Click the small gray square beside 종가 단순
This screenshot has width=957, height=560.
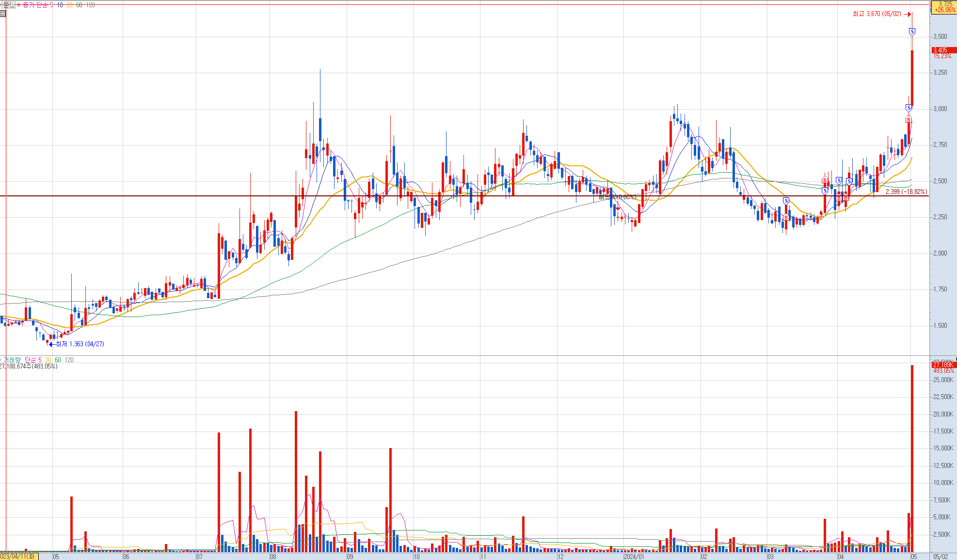(x=19, y=5)
